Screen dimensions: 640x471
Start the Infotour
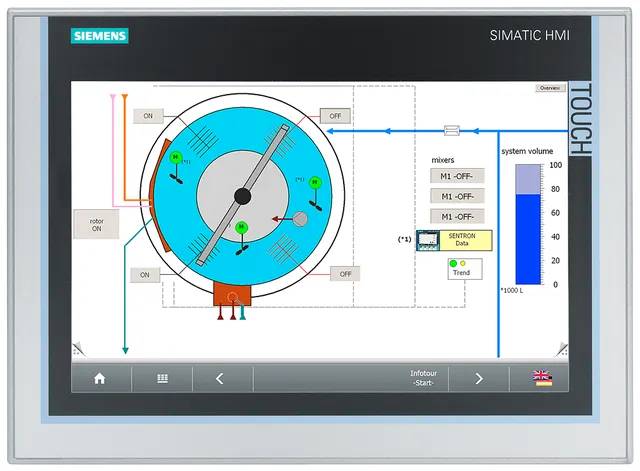pos(423,378)
